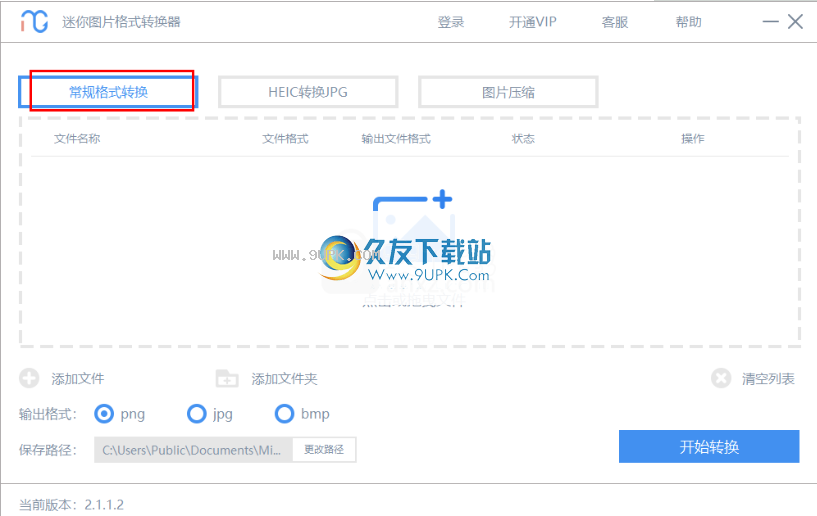Click the app logo icon
This screenshot has height=516, width=817.
tap(34, 21)
